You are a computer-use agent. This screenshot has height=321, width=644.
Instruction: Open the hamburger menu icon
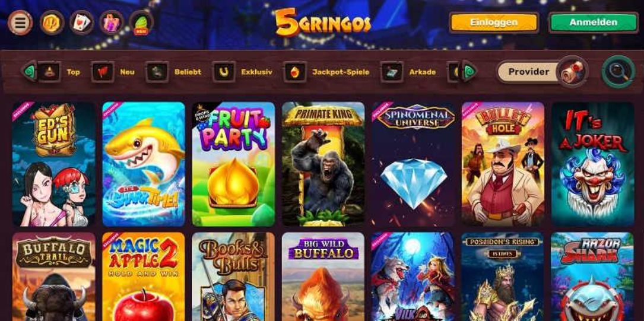[x=20, y=23]
